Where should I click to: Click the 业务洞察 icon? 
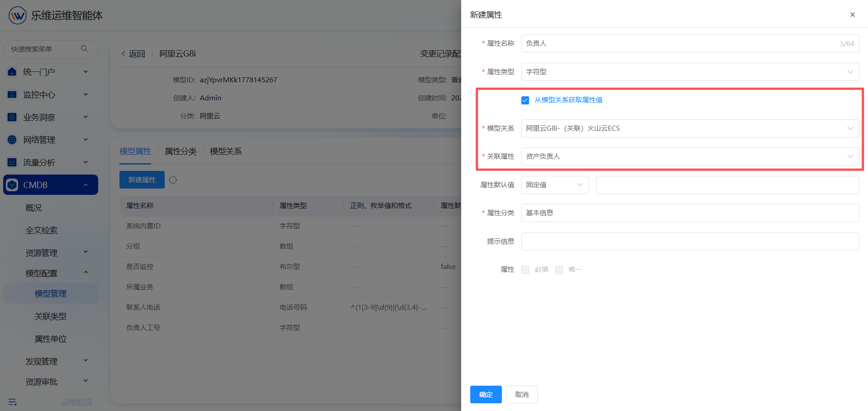pyautogui.click(x=12, y=117)
